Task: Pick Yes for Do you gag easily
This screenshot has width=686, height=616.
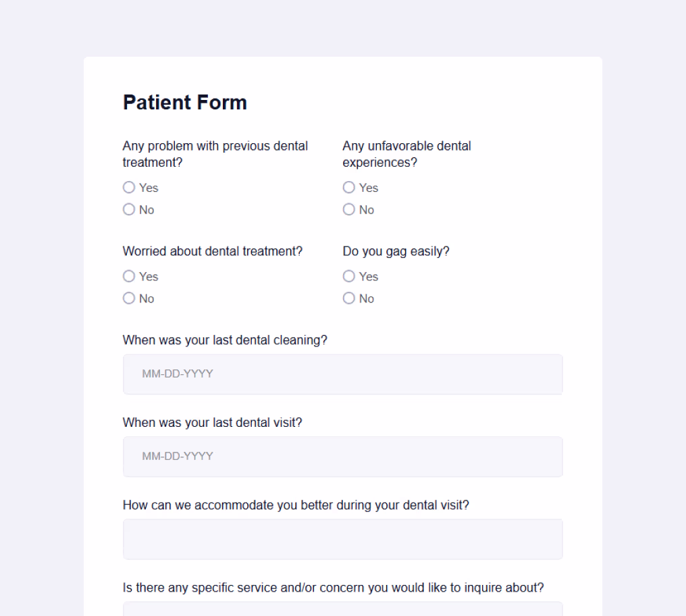Action: click(348, 276)
